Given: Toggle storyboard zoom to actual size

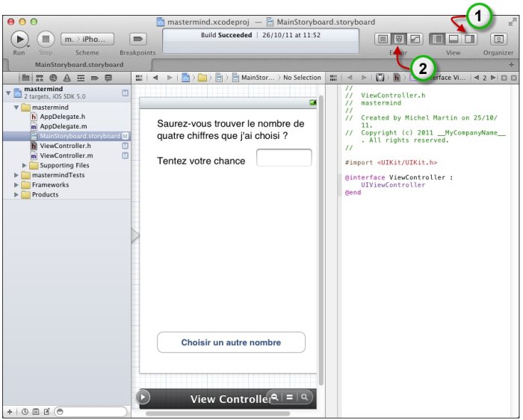Looking at the screenshot, I should (290, 397).
